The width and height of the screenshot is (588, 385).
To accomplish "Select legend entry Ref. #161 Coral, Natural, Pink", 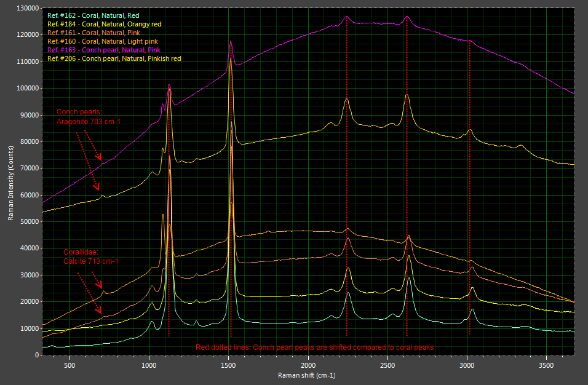I will 93,33.
